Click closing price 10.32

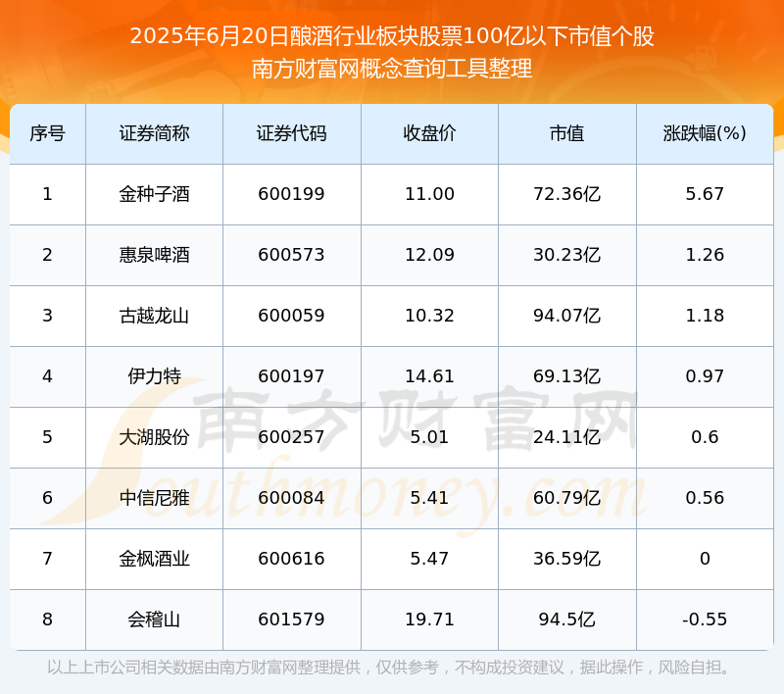point(429,316)
